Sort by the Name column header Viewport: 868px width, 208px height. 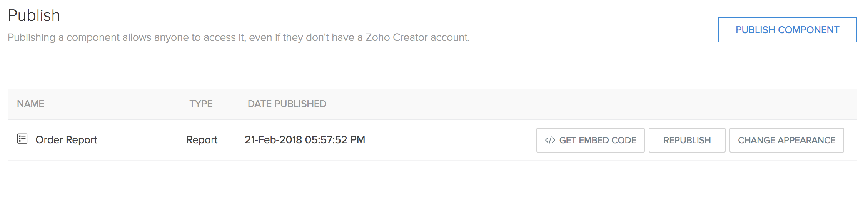click(30, 104)
